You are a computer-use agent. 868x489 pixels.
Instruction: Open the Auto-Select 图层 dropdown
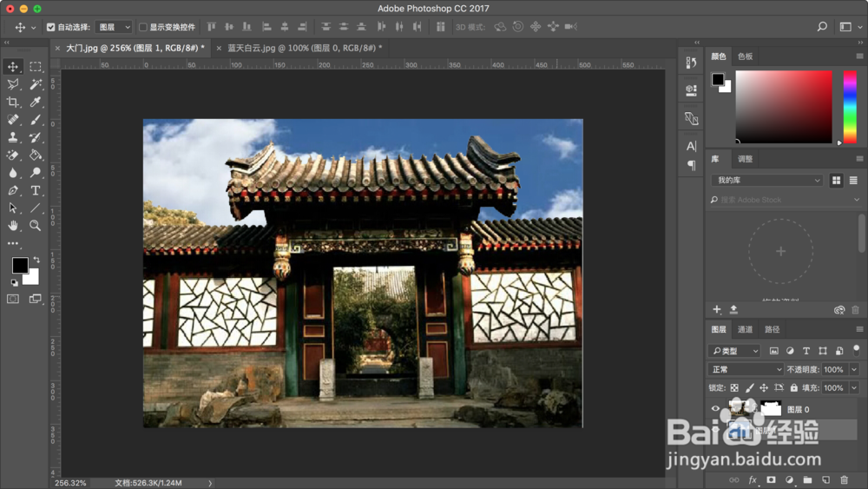click(x=114, y=27)
